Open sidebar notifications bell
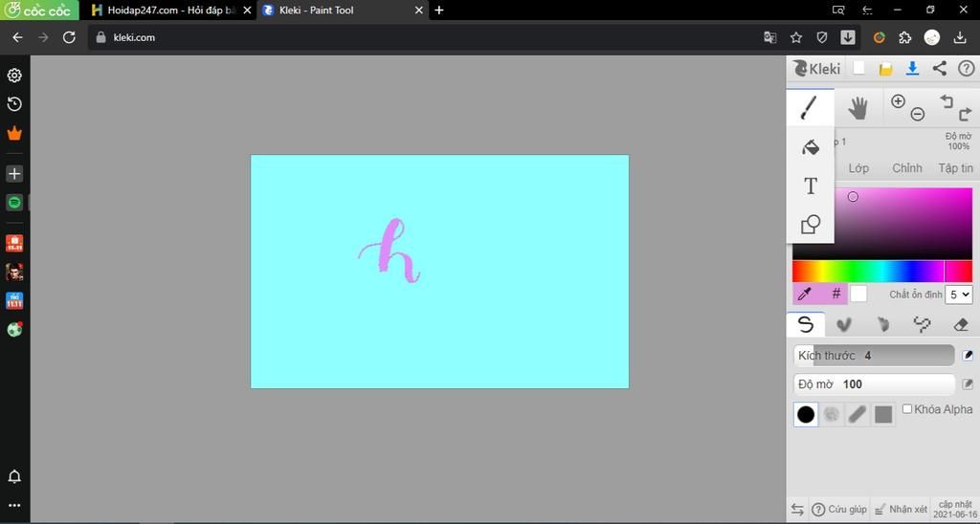The width and height of the screenshot is (980, 524). coord(14,476)
